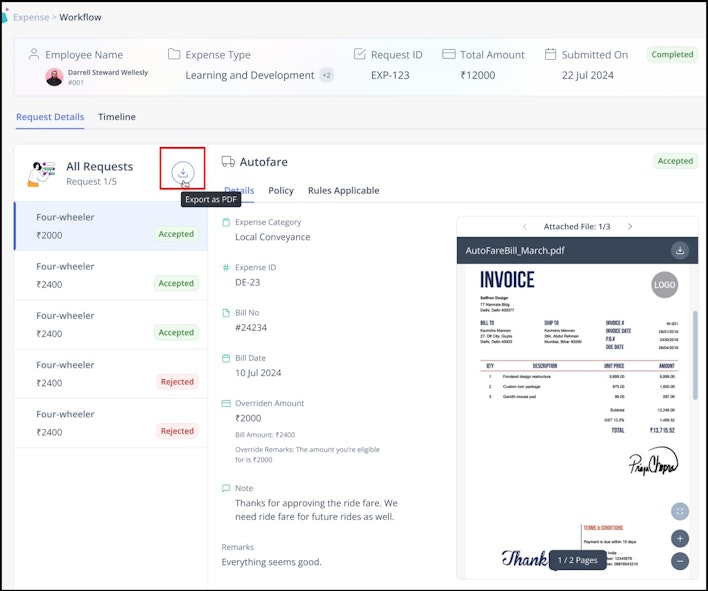Click the Bill Amount: ₹2400 text
The width and height of the screenshot is (708, 591).
(265, 435)
